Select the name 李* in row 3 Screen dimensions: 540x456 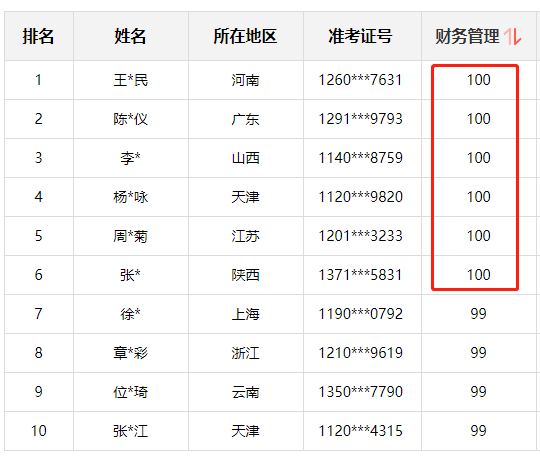click(131, 158)
